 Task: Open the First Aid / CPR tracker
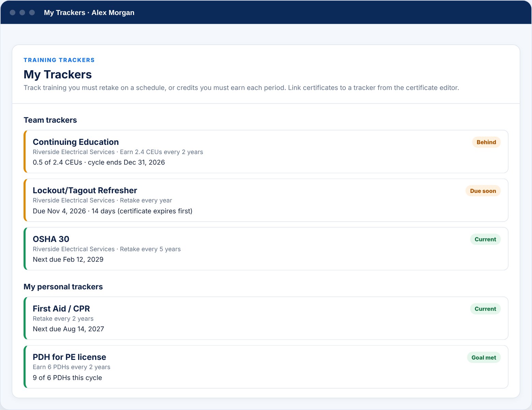tap(266, 318)
